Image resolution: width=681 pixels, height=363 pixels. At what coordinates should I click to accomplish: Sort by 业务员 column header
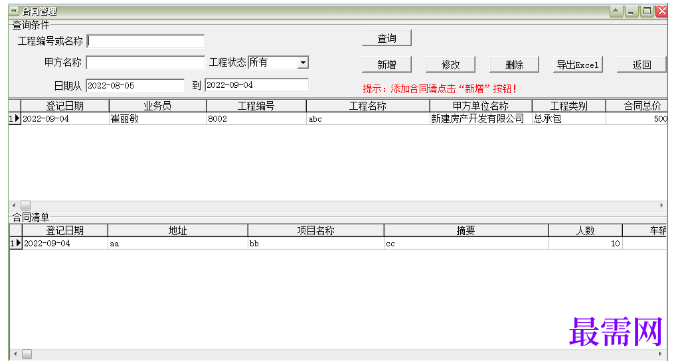pos(158,106)
